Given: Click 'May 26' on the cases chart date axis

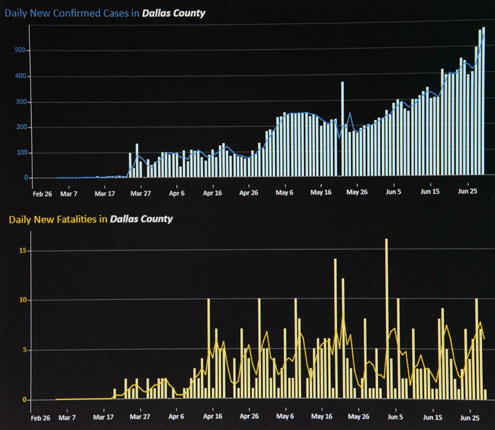Looking at the screenshot, I should tap(357, 192).
